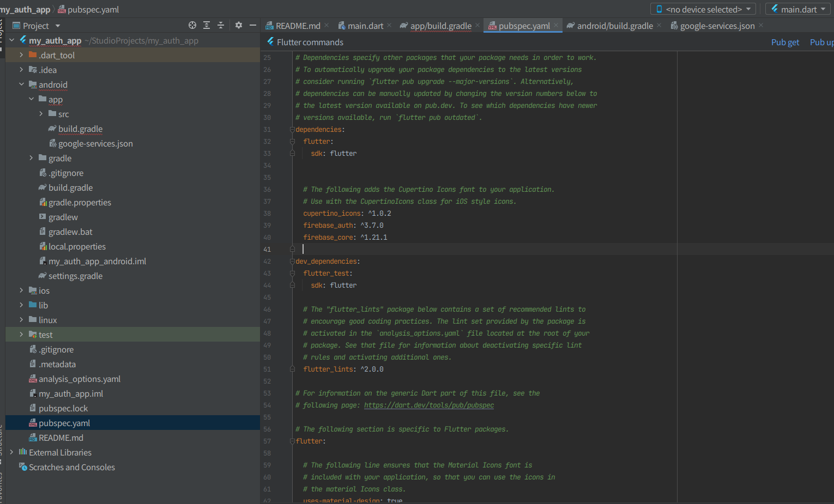
Task: Click Collapse All in Project panel toolbar
Action: click(221, 25)
